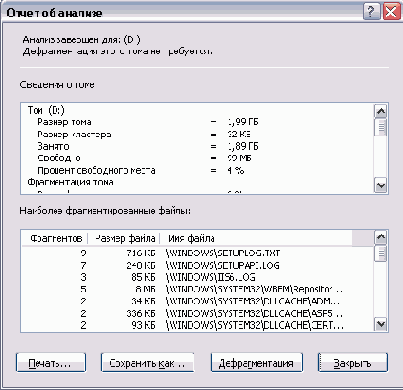Click fragmented files list scrollbar thumb

[381, 254]
